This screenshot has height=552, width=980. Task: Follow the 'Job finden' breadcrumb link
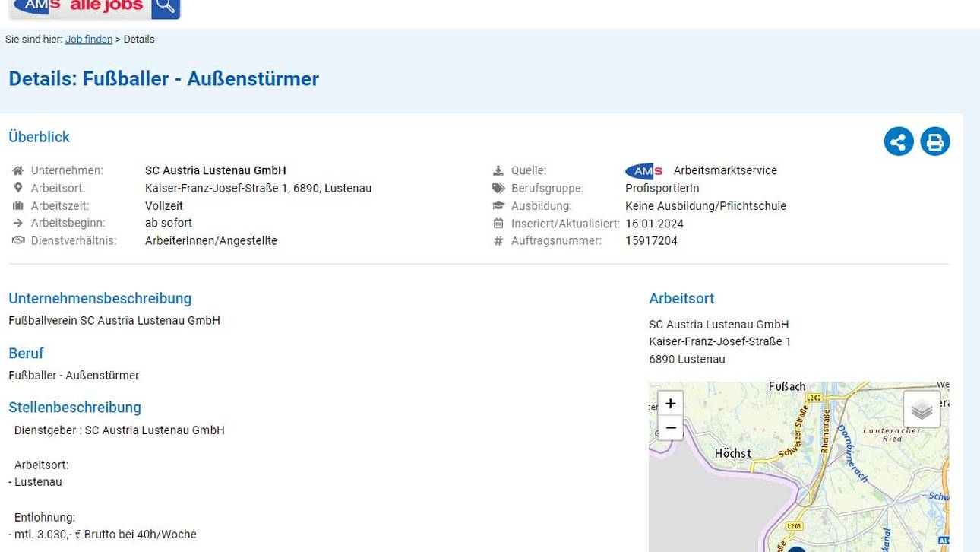[89, 39]
